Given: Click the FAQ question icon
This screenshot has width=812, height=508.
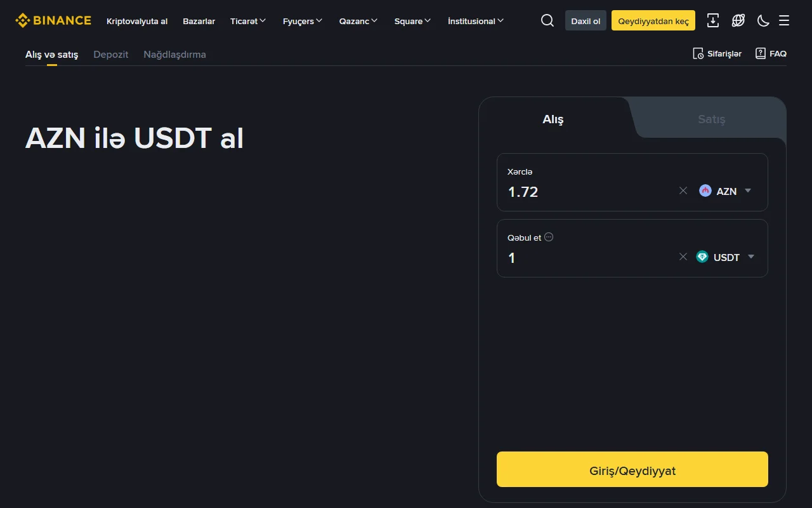Looking at the screenshot, I should [x=761, y=54].
